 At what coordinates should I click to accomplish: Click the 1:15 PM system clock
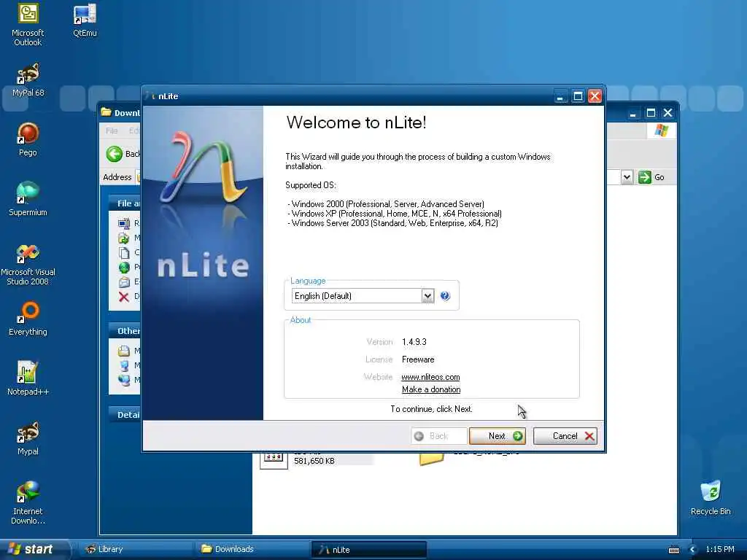tap(720, 549)
